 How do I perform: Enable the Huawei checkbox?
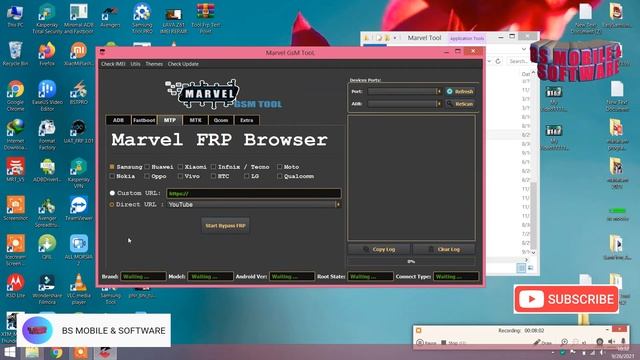click(x=147, y=167)
